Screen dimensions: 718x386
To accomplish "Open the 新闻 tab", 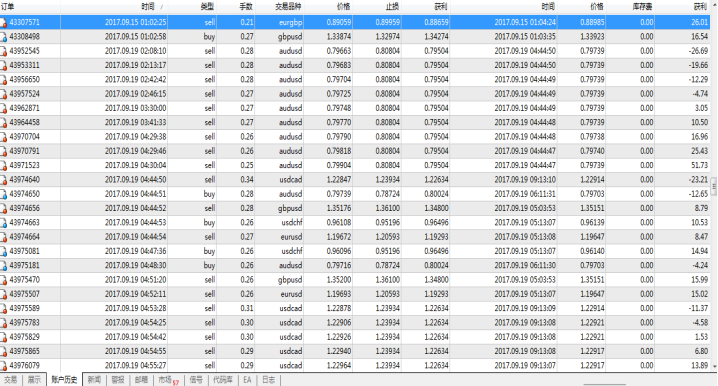I will point(94,380).
